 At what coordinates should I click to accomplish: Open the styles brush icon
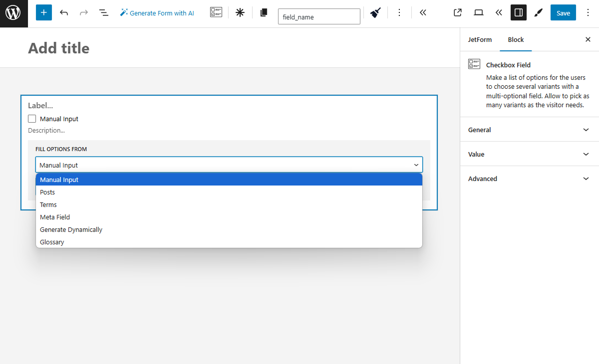click(538, 12)
